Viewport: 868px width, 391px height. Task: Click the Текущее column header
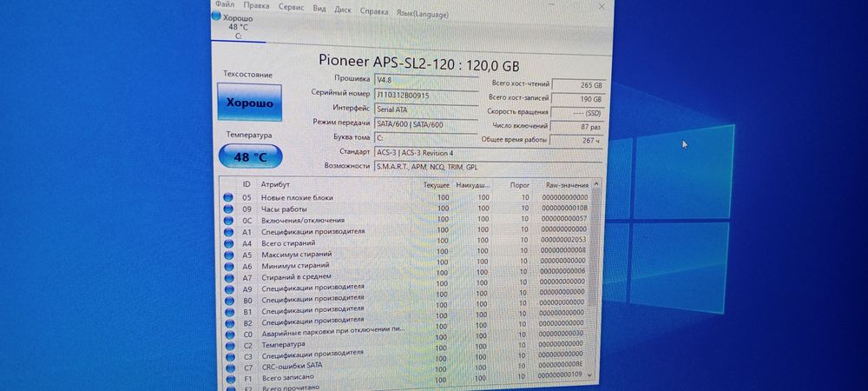coord(437,184)
